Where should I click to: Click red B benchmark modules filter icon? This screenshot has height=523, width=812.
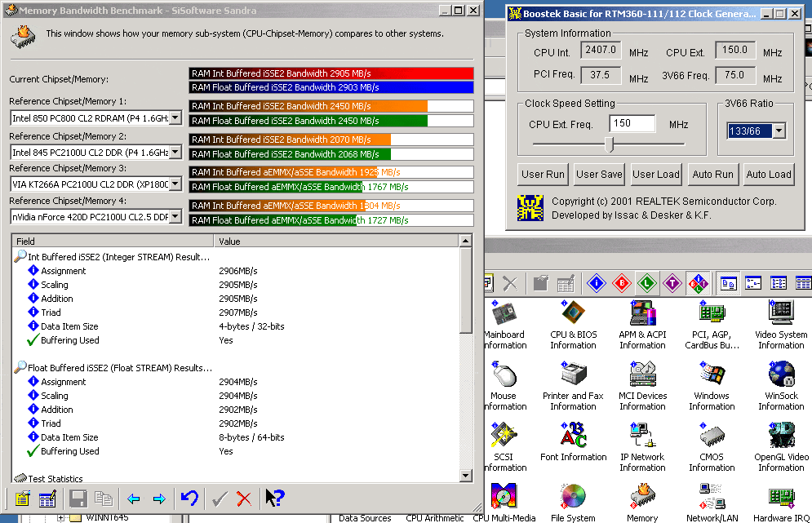pos(621,283)
